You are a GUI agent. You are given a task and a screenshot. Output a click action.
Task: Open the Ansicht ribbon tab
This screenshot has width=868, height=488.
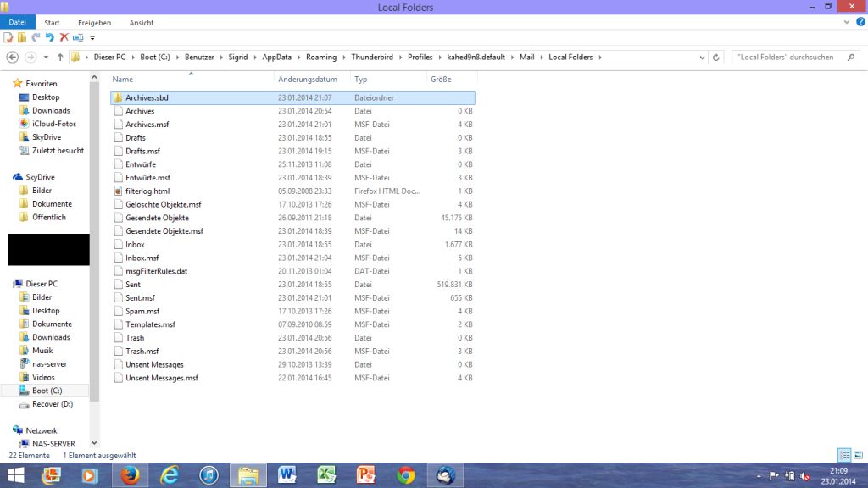click(142, 23)
